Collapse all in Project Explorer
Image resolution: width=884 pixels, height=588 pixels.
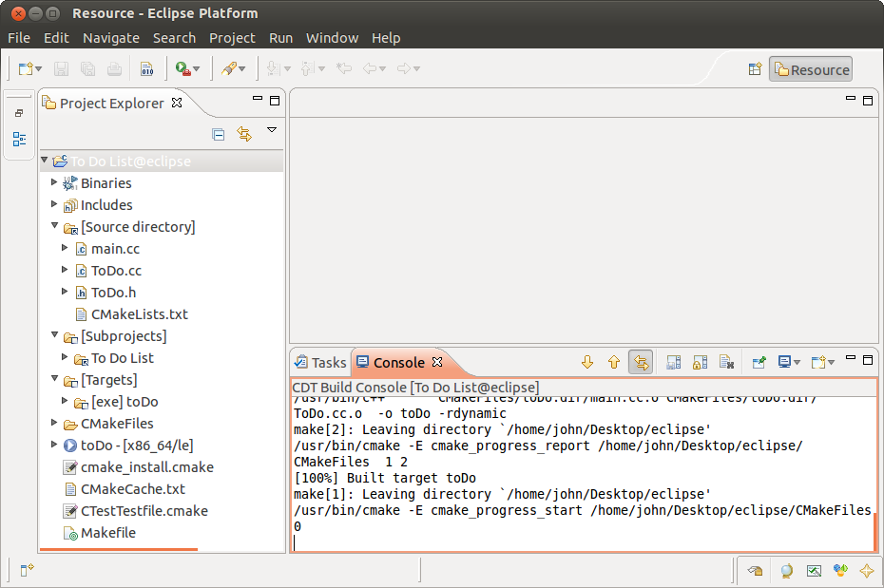click(219, 134)
